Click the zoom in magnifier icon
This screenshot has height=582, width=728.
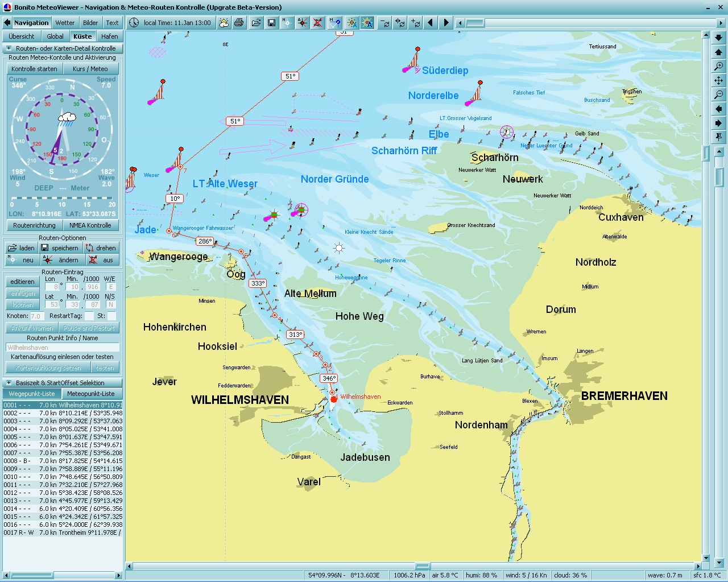pos(719,66)
